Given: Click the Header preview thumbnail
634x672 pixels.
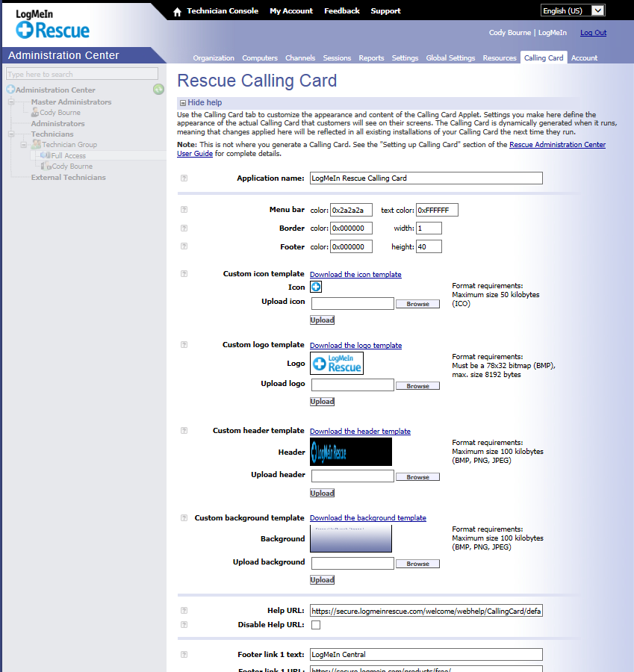Looking at the screenshot, I should 351,452.
